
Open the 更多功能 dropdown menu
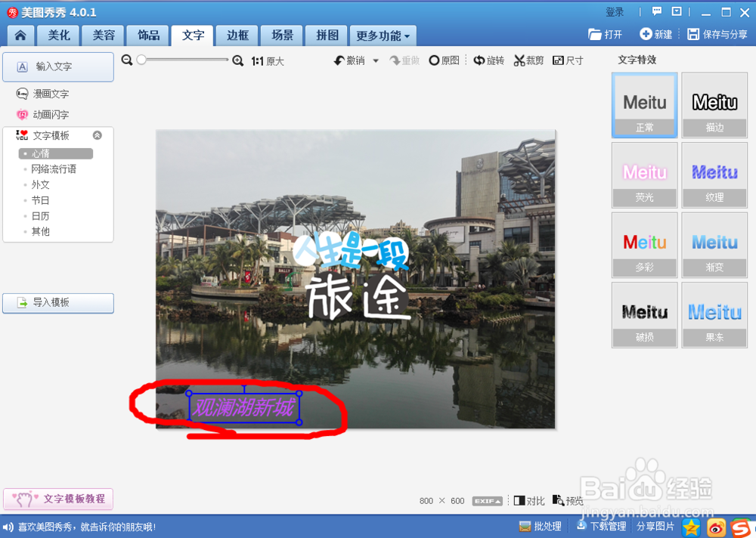pos(383,35)
